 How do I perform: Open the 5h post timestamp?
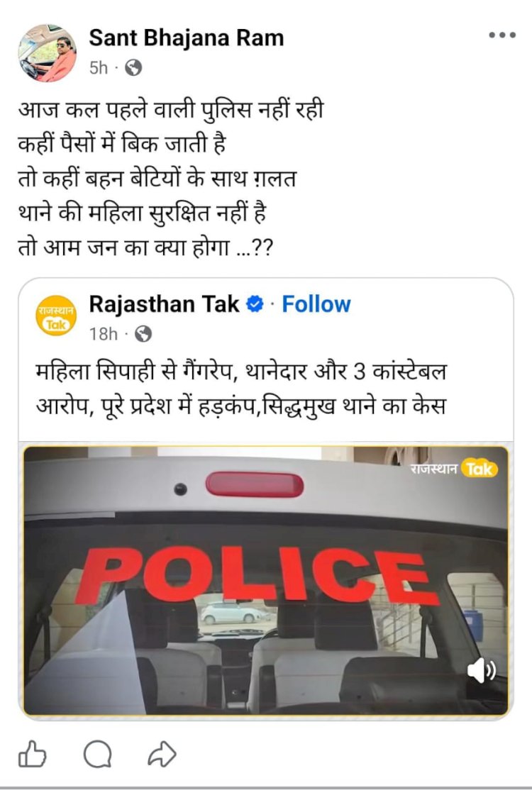[x=98, y=67]
